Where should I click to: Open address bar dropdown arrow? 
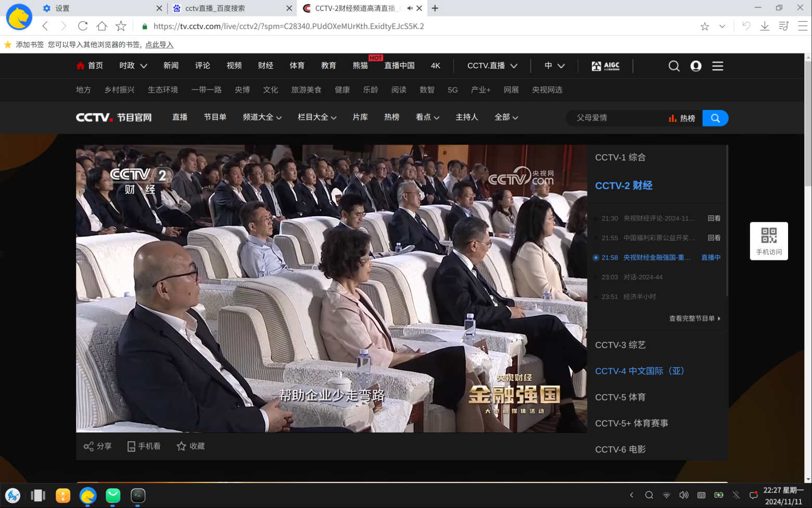pos(722,26)
